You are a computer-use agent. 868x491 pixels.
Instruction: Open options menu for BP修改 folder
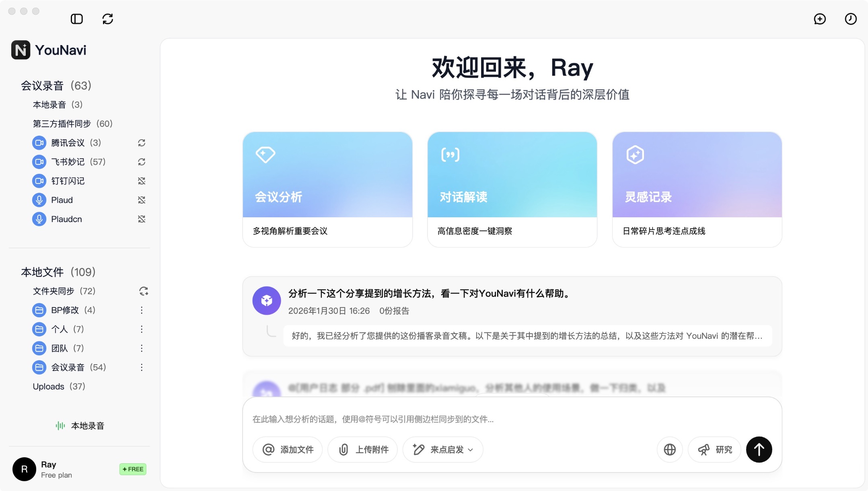142,310
